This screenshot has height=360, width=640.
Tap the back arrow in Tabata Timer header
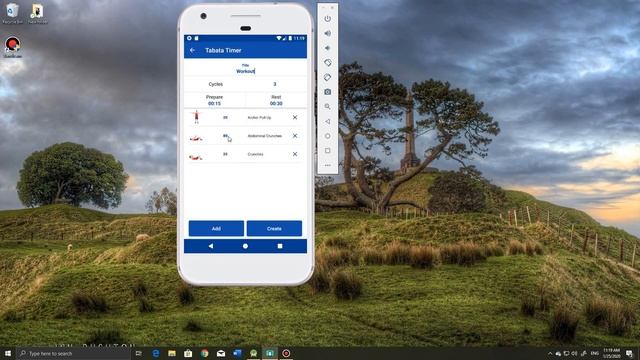coord(193,50)
